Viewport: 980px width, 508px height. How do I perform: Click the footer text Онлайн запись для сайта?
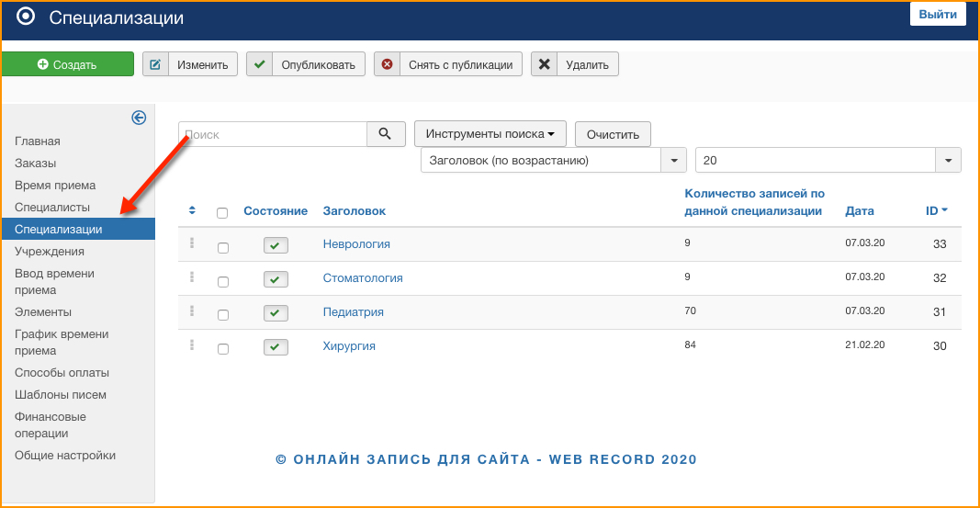pyautogui.click(x=411, y=460)
